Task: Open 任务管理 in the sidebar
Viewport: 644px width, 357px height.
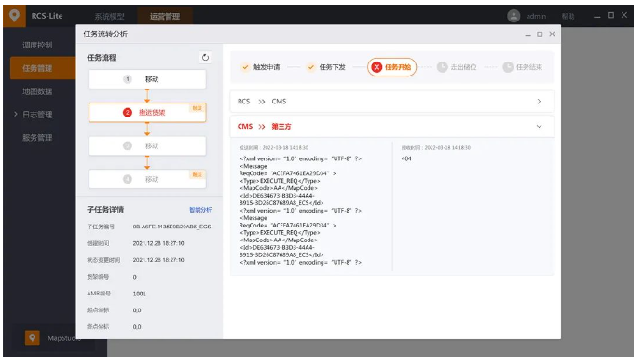Action: pyautogui.click(x=43, y=68)
